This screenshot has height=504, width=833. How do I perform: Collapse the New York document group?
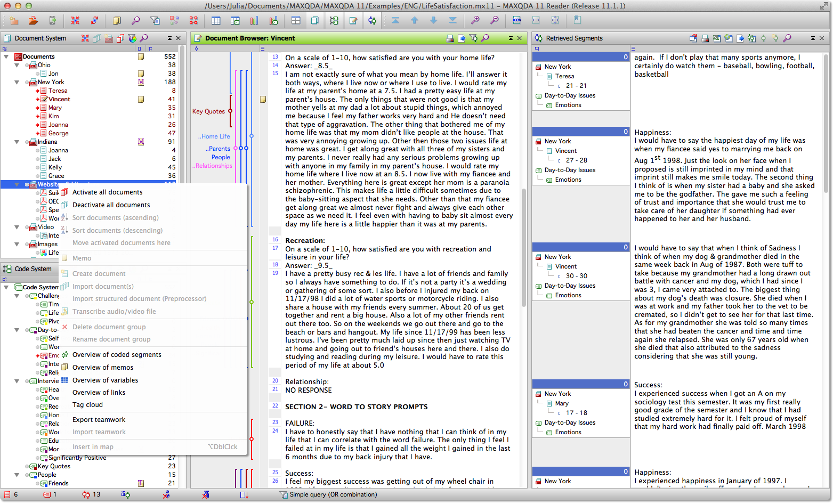(x=17, y=82)
